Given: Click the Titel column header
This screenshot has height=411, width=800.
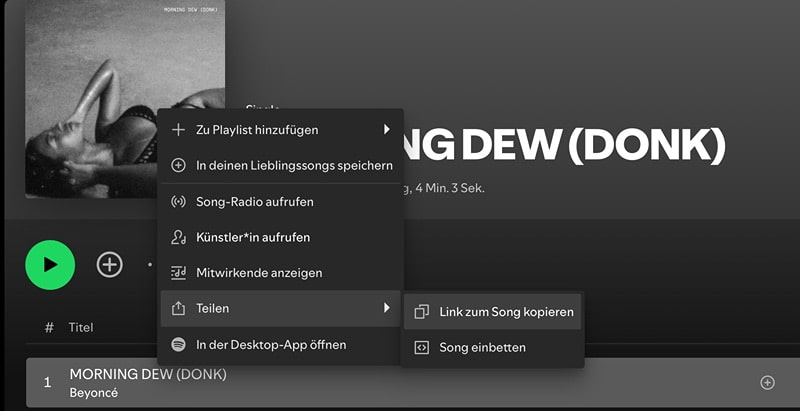Looking at the screenshot, I should 81,327.
